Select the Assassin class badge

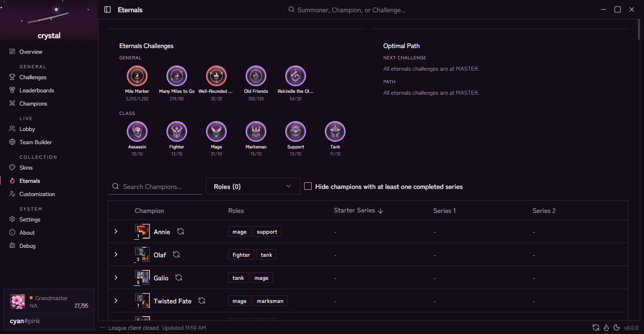tap(137, 131)
